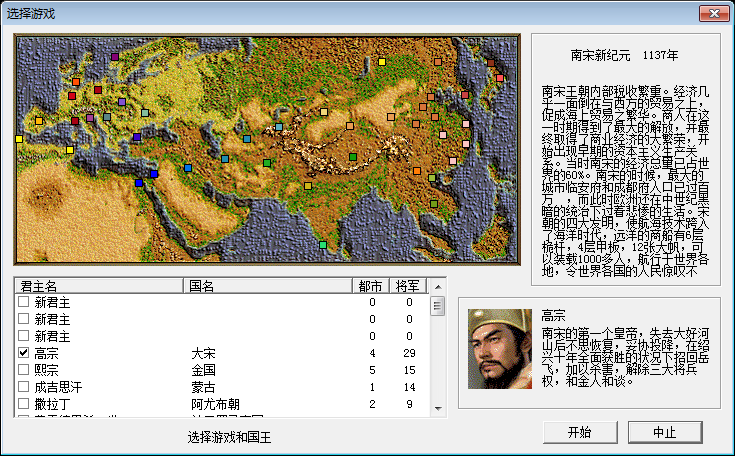Viewport: 735px width, 456px height.
Task: Click the southernmost pink marker on China's coast
Action: (453, 161)
